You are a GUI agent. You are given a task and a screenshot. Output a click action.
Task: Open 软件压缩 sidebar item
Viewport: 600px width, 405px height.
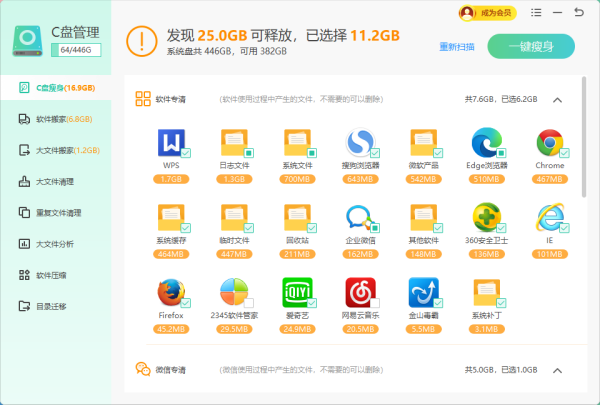tap(56, 275)
